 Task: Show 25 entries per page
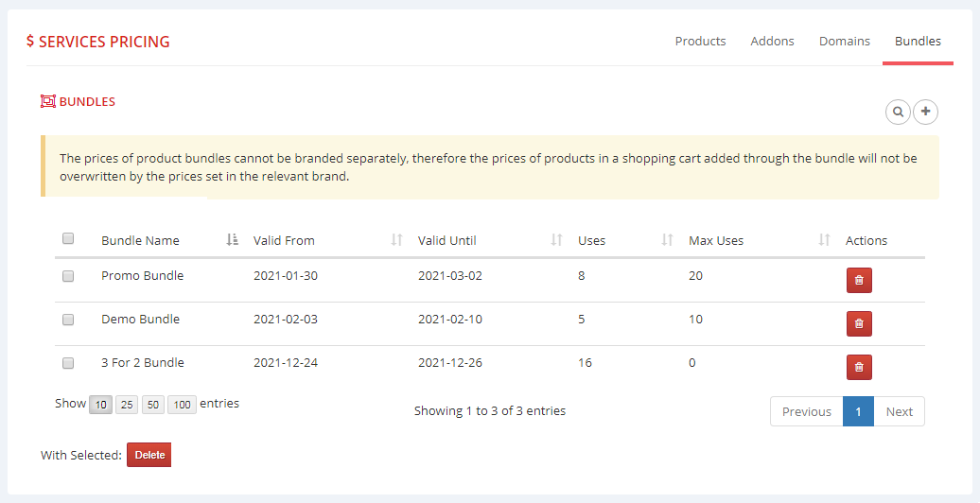[127, 405]
